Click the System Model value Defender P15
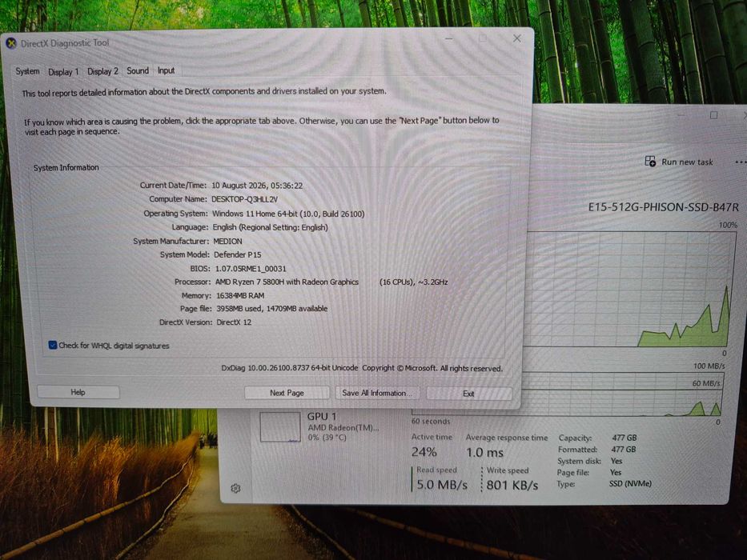The image size is (747, 560). (x=237, y=254)
